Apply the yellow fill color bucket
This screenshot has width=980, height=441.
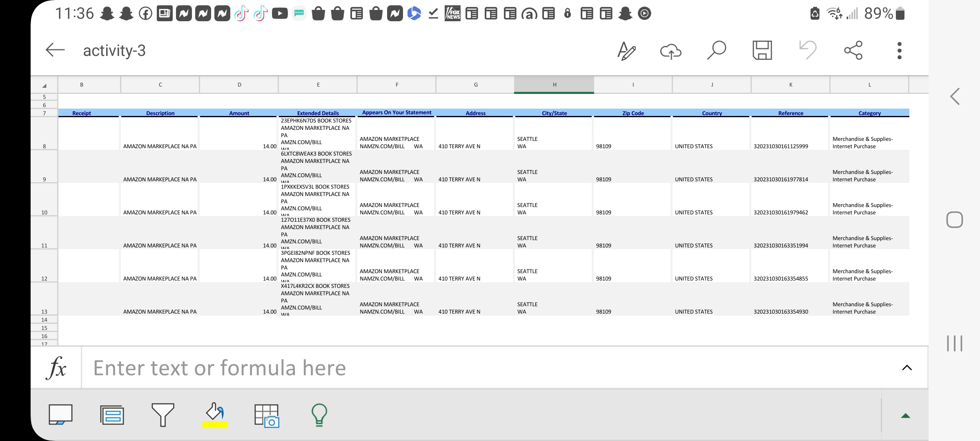(x=215, y=415)
